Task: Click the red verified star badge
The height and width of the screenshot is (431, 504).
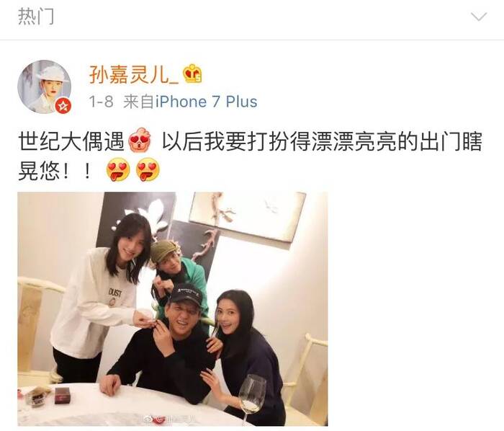Action: pos(63,106)
